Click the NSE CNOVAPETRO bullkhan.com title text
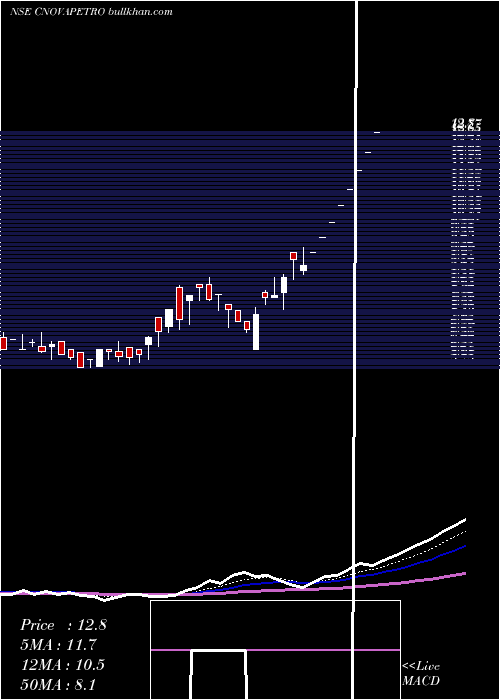Image resolution: width=500 pixels, height=700 pixels. pyautogui.click(x=91, y=12)
